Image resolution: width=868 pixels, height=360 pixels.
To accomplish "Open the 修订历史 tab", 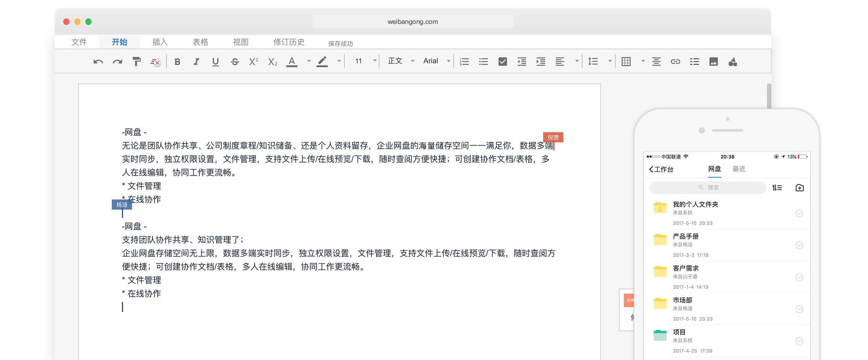I will click(x=289, y=42).
